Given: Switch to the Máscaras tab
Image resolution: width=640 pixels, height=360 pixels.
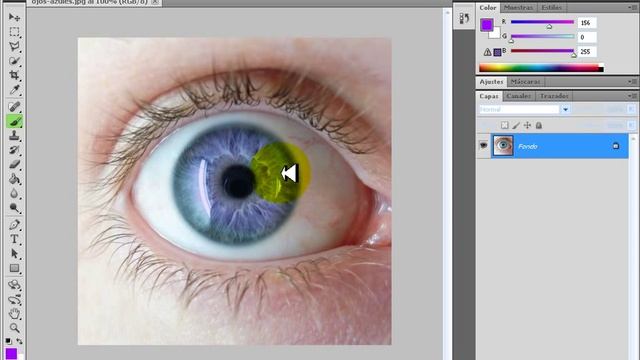Looking at the screenshot, I should pos(525,82).
